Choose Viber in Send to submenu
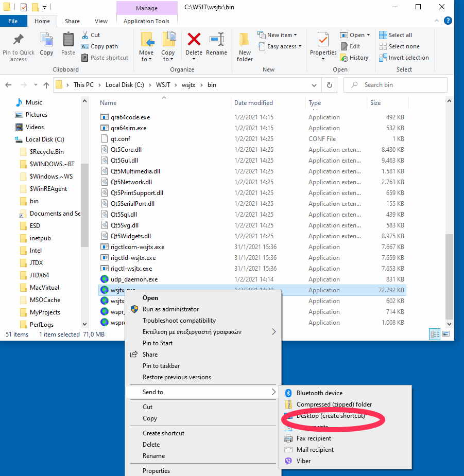464x476 pixels. coord(303,461)
